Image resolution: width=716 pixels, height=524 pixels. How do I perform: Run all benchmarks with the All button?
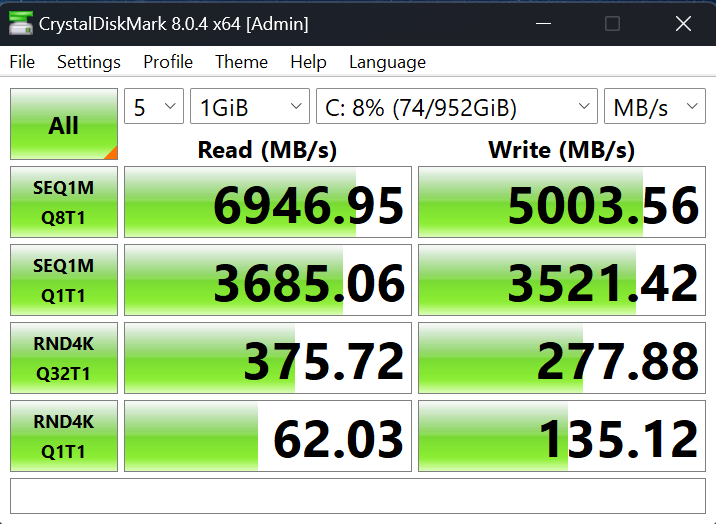[64, 124]
